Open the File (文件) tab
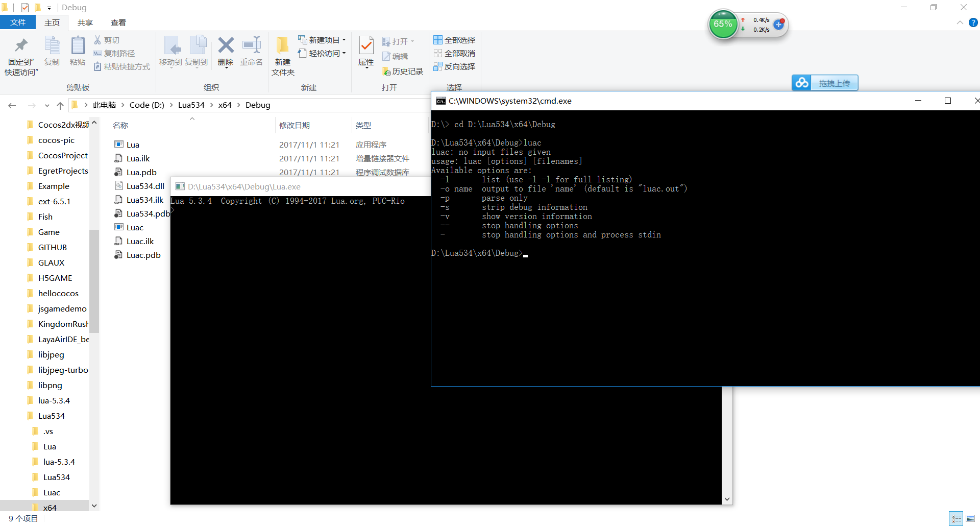980x526 pixels. (18, 22)
